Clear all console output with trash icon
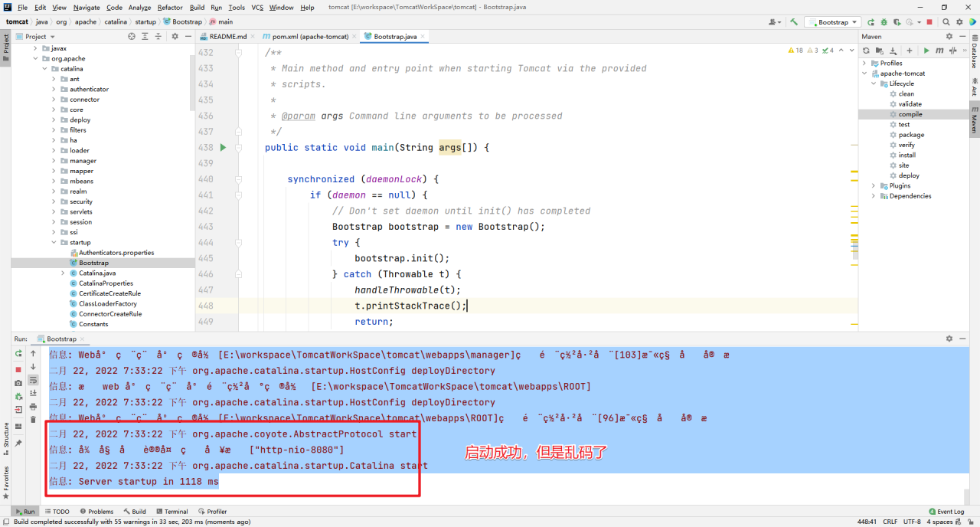The image size is (980, 527). (x=33, y=420)
